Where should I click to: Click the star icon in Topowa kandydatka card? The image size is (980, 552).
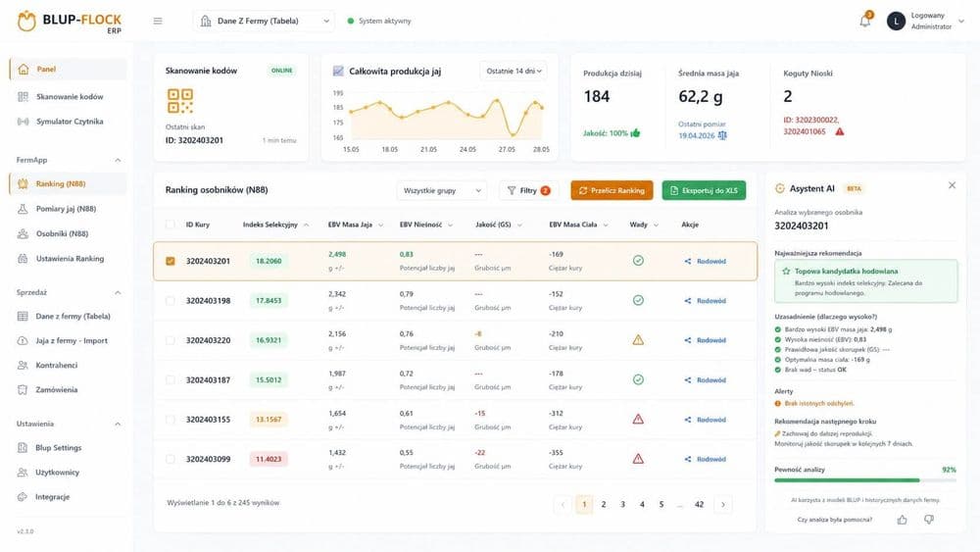tap(786, 272)
